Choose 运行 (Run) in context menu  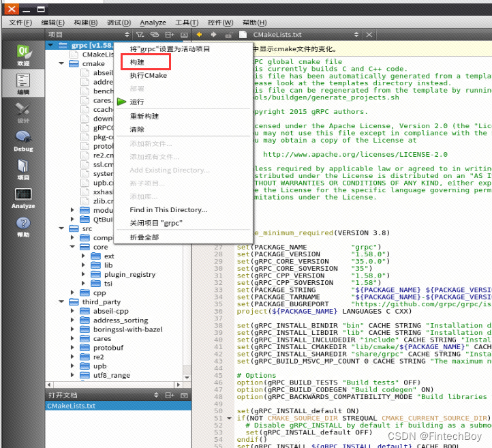coord(184,102)
